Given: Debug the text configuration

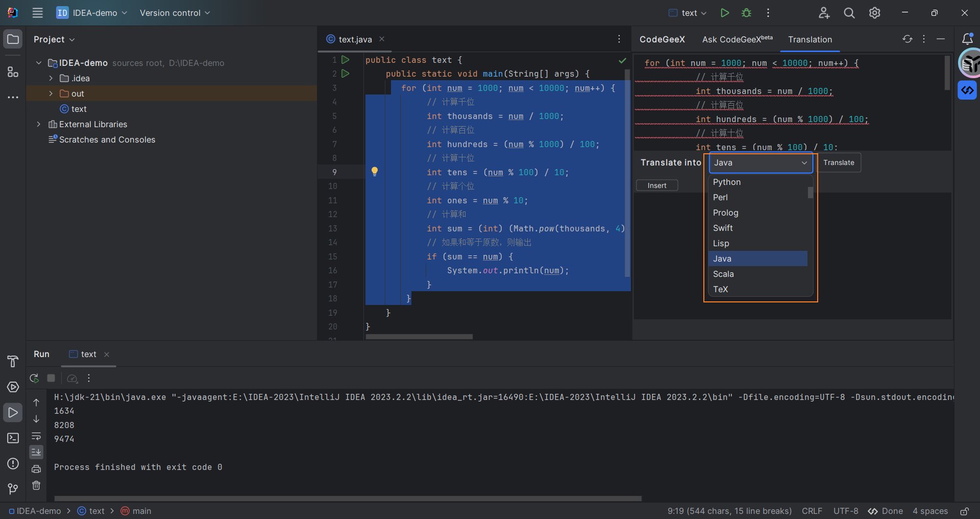Looking at the screenshot, I should (x=746, y=13).
